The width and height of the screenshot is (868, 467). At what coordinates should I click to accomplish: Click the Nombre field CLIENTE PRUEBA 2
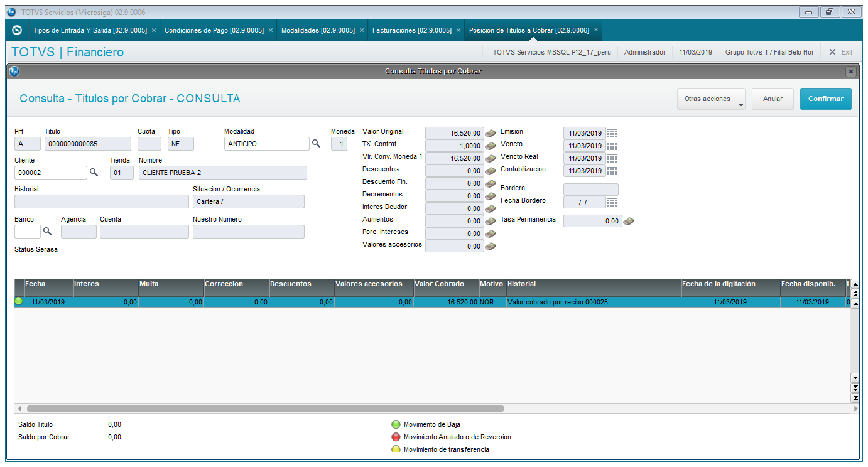[223, 173]
